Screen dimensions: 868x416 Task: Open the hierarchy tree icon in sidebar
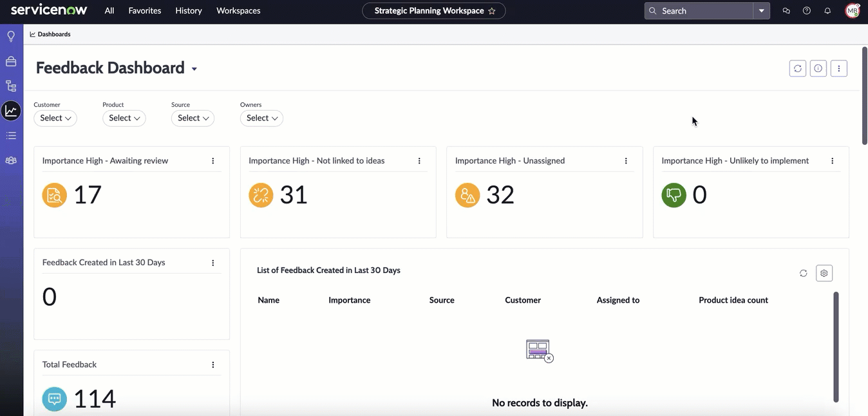[x=11, y=86]
